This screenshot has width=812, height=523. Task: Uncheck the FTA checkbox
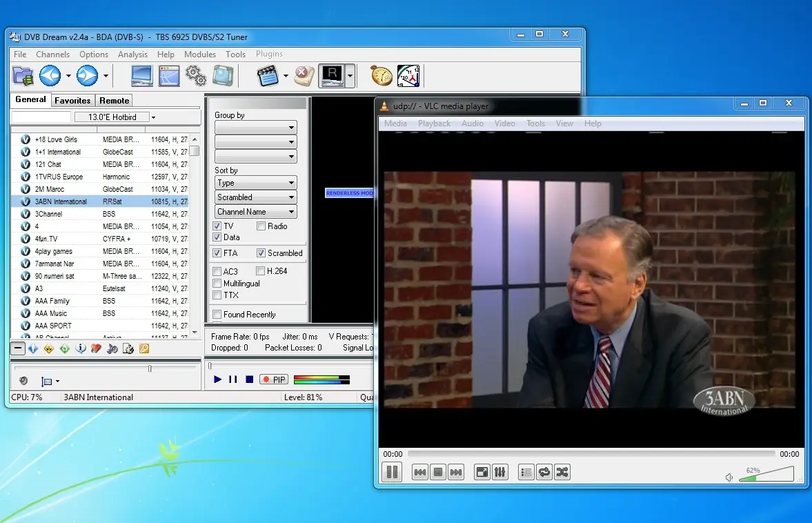tap(217, 253)
